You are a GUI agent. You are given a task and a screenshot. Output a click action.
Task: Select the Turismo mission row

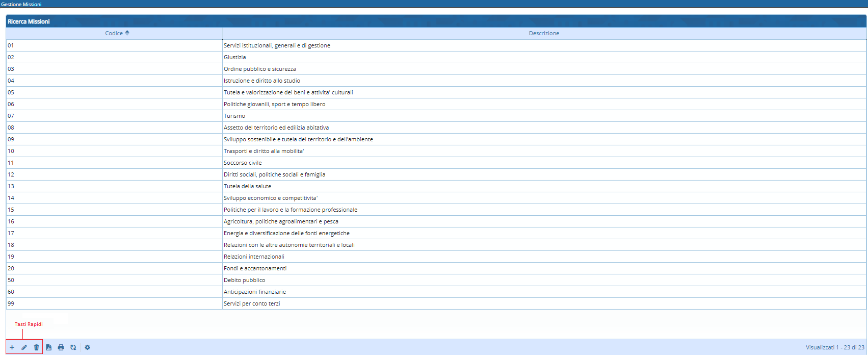click(x=234, y=116)
